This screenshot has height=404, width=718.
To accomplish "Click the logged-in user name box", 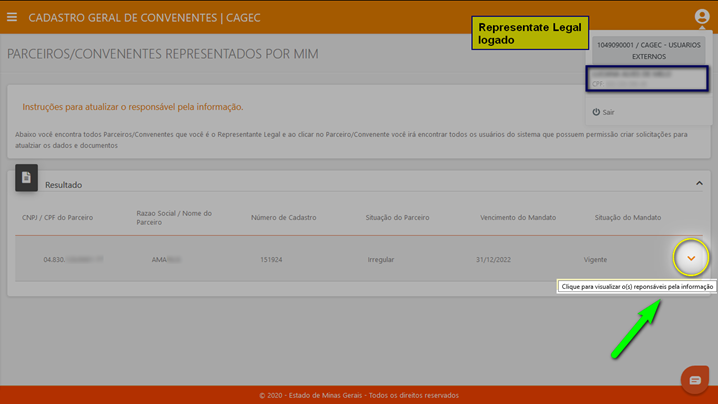I will tap(648, 78).
